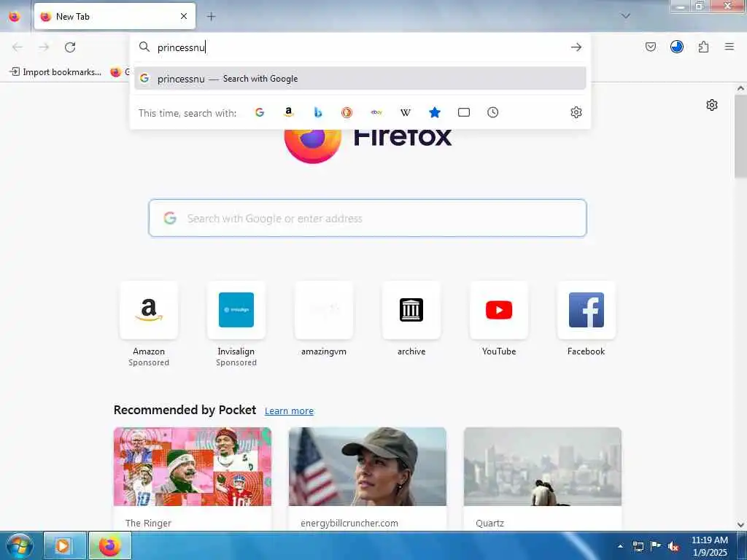This screenshot has height=560, width=747.
Task: Search this time with Amazon
Action: (289, 112)
